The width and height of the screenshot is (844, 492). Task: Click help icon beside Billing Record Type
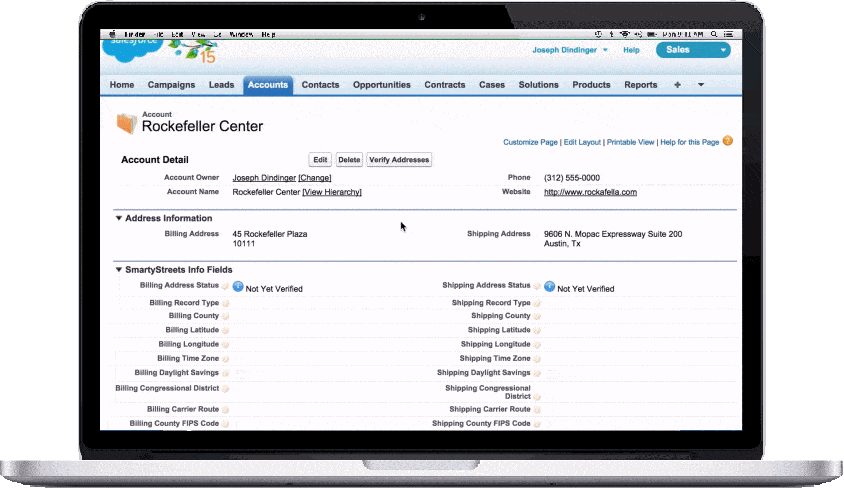coord(225,304)
